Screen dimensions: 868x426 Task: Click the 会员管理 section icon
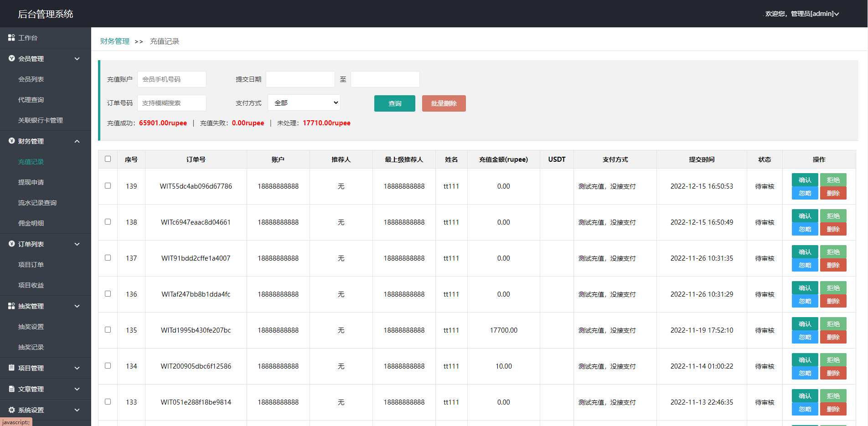[11, 58]
